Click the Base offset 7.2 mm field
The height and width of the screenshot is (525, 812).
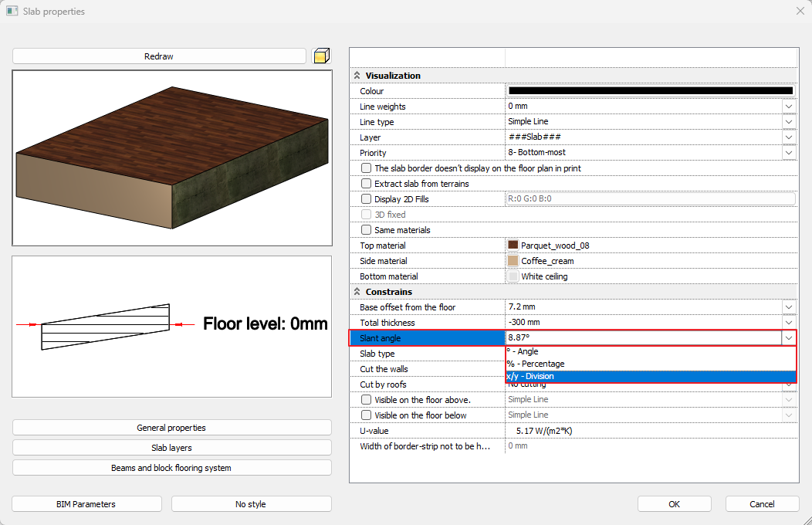point(644,307)
